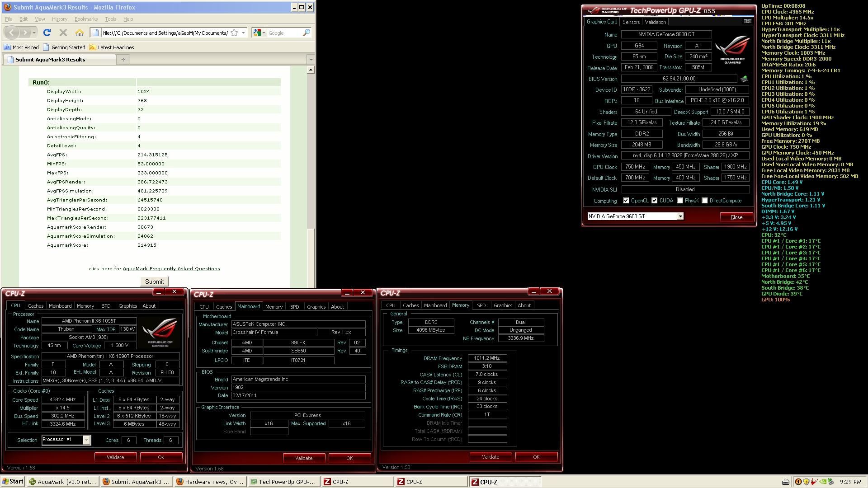Choose search engine via Google icon dropdown
Screen dimensions: 868x488
259,33
